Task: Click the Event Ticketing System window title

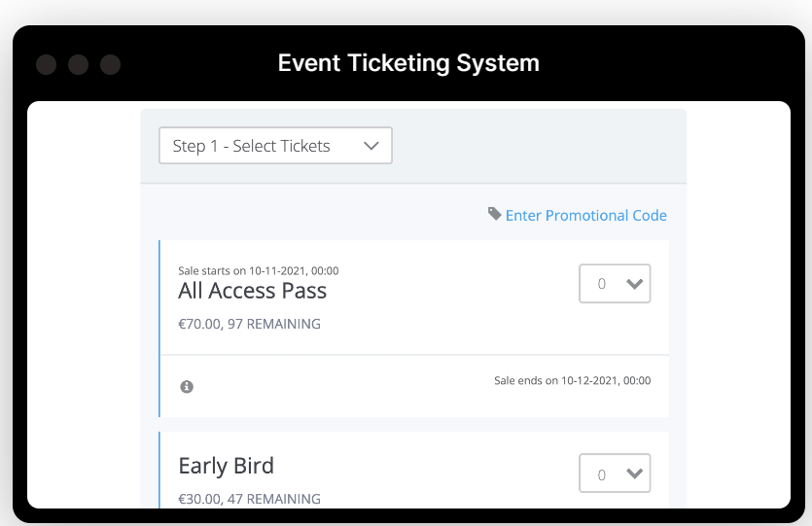Action: click(408, 64)
